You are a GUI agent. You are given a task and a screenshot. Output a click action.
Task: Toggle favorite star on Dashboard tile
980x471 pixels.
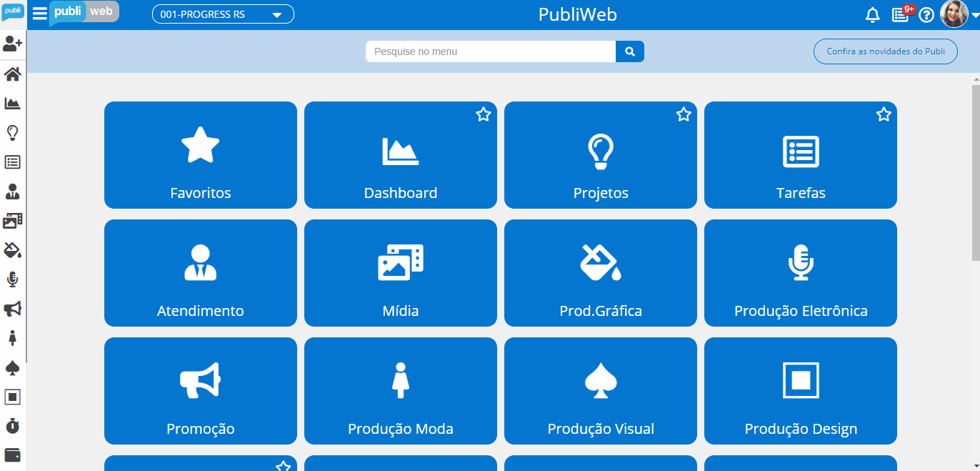pyautogui.click(x=484, y=114)
